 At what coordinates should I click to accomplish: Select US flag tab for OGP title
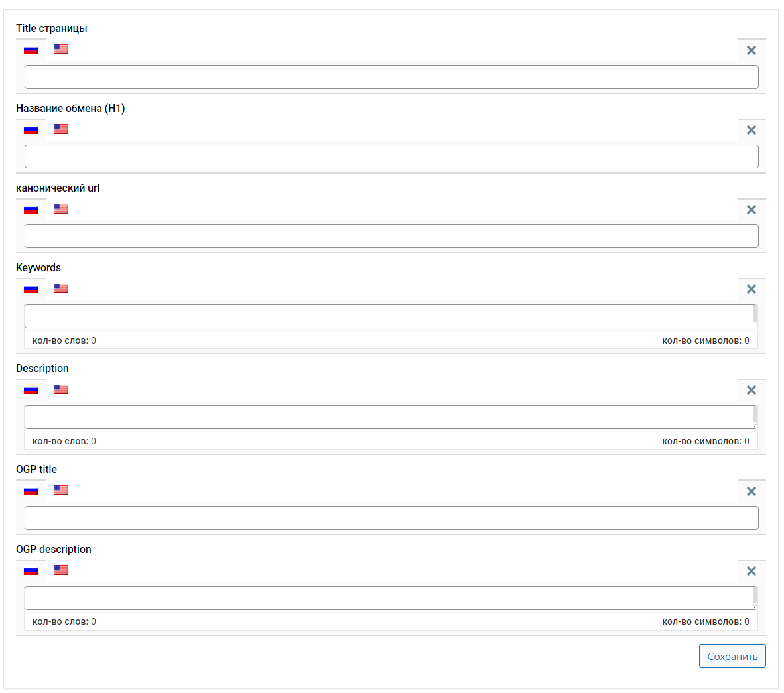61,490
